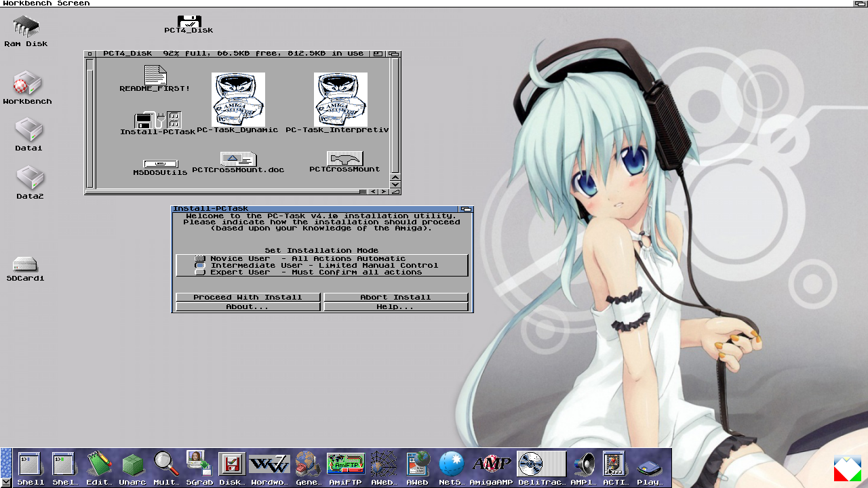Screen dimensions: 868x488
Task: Select Install-PCTask icon in PCT4_Disk window
Action: tap(157, 123)
